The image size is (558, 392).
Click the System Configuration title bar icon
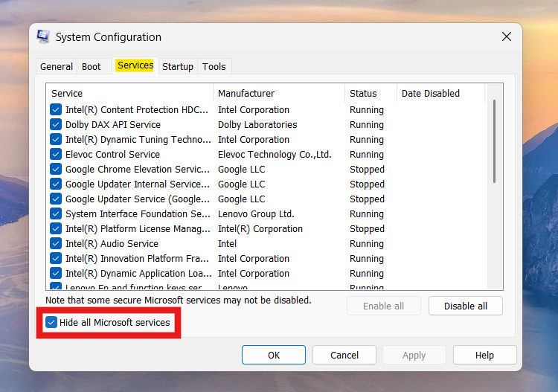pos(43,36)
